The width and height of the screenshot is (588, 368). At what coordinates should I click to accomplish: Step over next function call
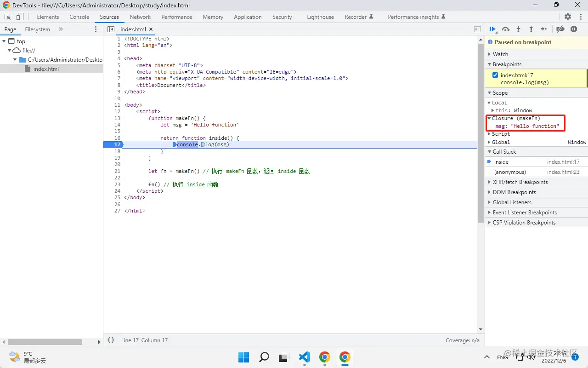[505, 29]
